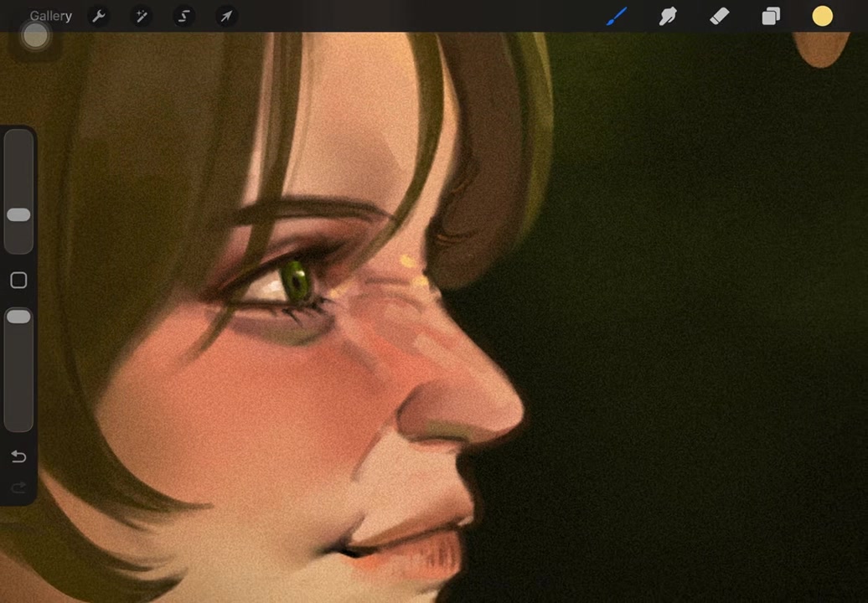The image size is (868, 603).
Task: Tap the square Modify button in sidebar
Action: coord(18,280)
